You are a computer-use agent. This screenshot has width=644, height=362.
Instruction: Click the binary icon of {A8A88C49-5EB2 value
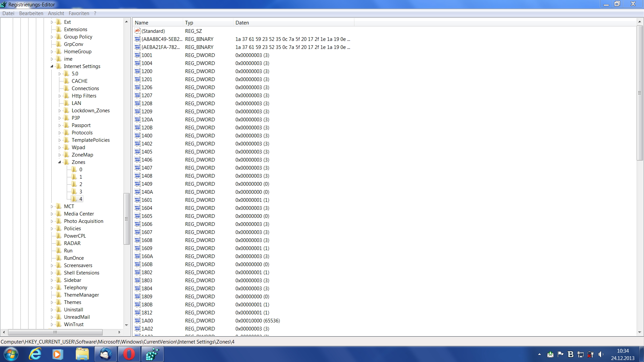[138, 39]
